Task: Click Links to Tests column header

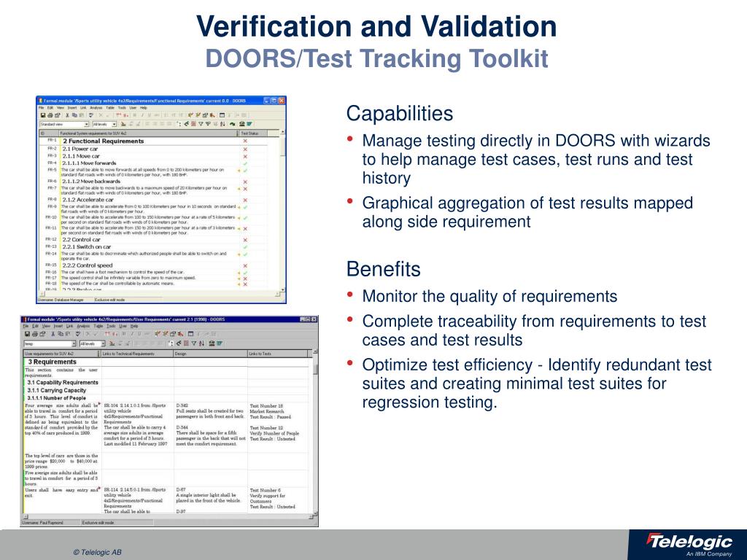Action: pos(277,354)
